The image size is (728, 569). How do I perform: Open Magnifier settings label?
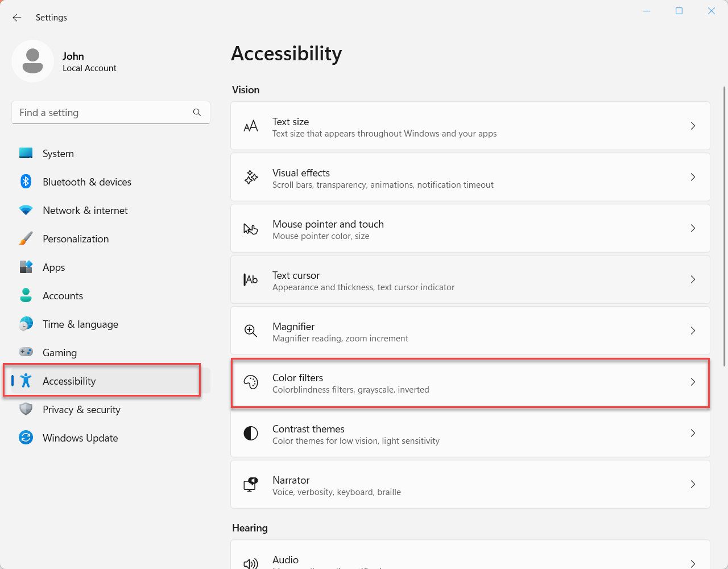coord(293,327)
